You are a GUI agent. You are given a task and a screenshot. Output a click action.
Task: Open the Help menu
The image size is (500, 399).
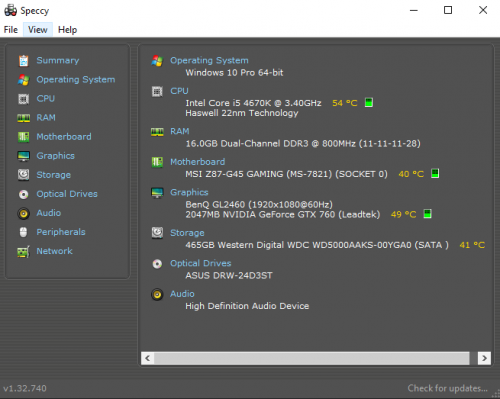(x=67, y=30)
